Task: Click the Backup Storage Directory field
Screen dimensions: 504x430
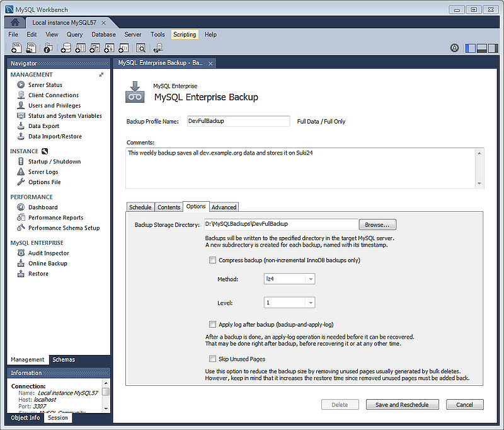Action: coord(281,224)
